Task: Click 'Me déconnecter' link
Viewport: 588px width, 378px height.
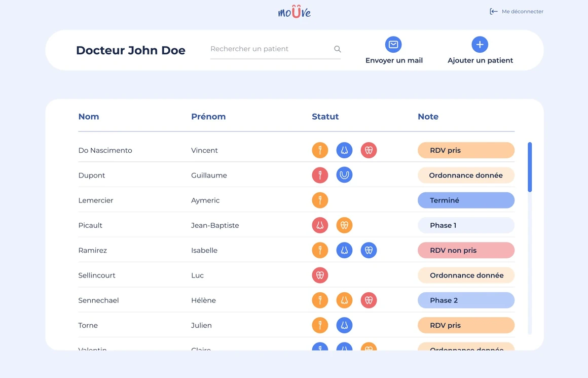Action: pyautogui.click(x=522, y=12)
